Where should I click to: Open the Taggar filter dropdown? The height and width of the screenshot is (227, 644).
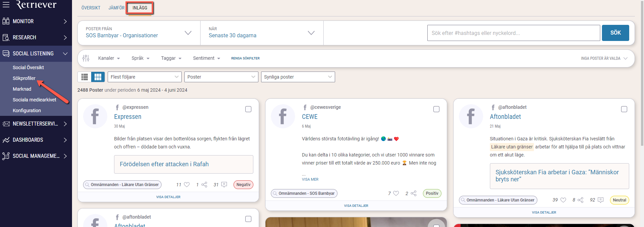(x=171, y=58)
